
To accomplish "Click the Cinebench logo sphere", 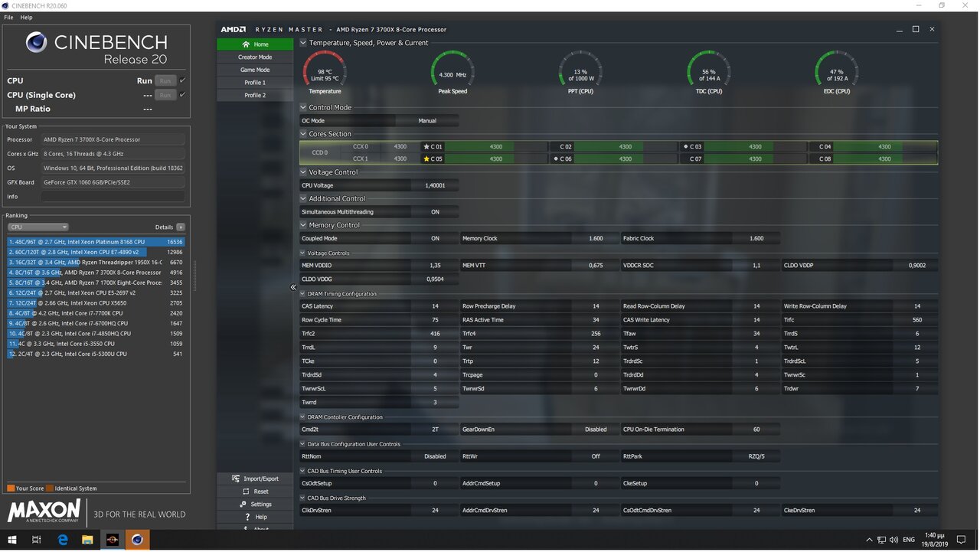I will 36,42.
